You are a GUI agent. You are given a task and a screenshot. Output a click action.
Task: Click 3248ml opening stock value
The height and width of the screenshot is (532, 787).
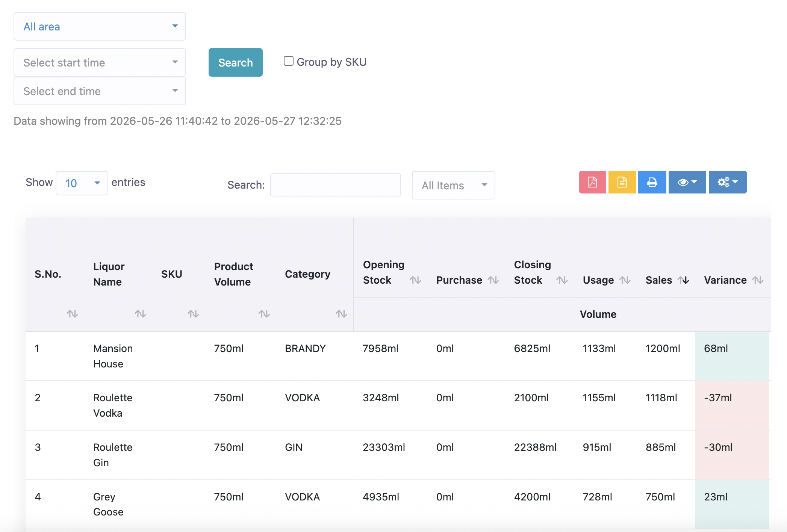tap(381, 398)
